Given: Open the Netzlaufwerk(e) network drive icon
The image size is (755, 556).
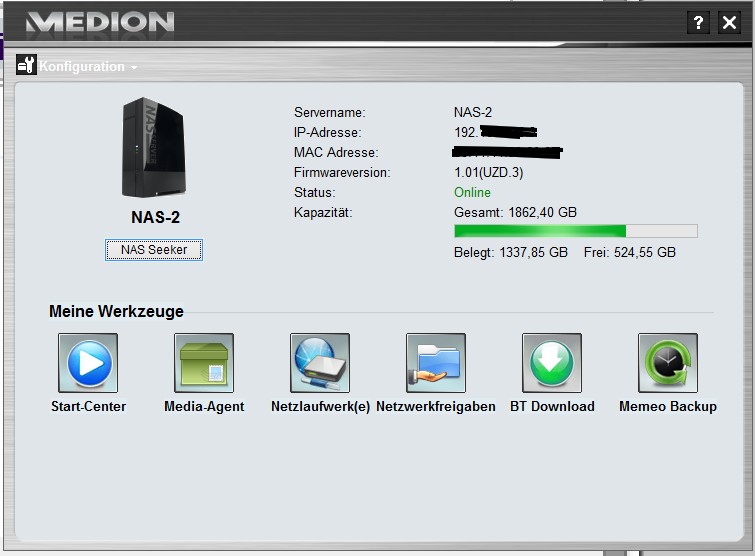Looking at the screenshot, I should tap(320, 363).
